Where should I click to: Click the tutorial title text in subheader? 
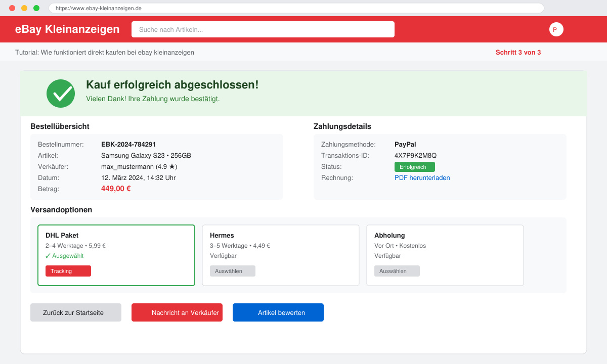[x=105, y=53]
